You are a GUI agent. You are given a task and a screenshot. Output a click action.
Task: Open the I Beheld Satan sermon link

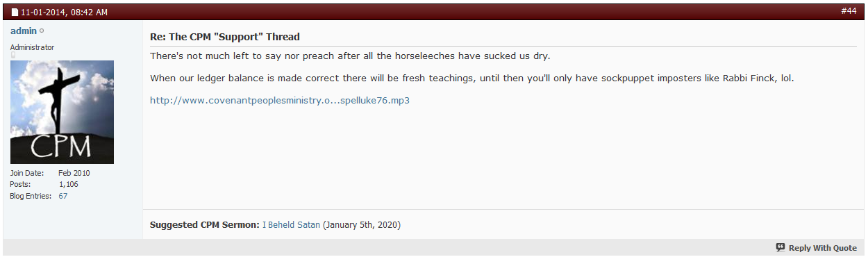291,225
